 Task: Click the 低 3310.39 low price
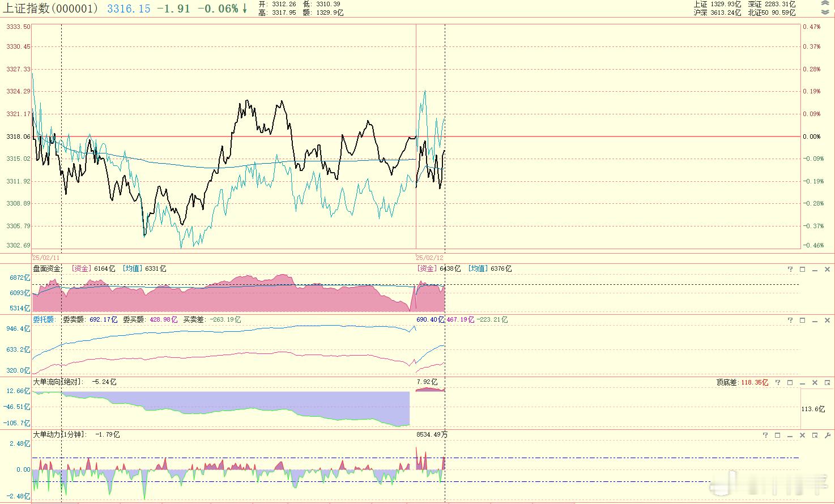pos(322,4)
